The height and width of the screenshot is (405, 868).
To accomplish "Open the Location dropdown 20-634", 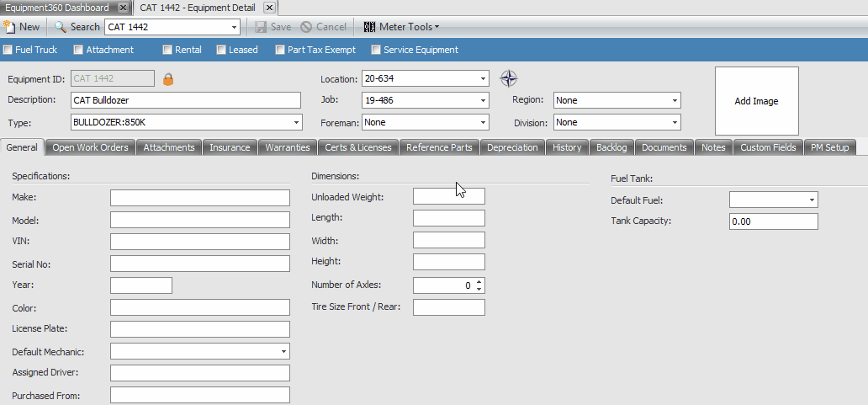I will pyautogui.click(x=484, y=78).
